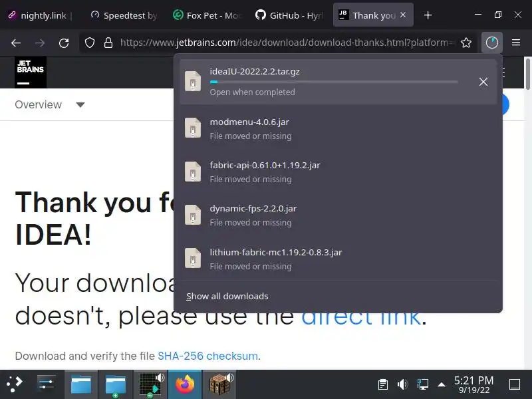Click the fabric-api-0.61.0+1.19.2.jar file icon
The height and width of the screenshot is (399, 532).
click(193, 172)
